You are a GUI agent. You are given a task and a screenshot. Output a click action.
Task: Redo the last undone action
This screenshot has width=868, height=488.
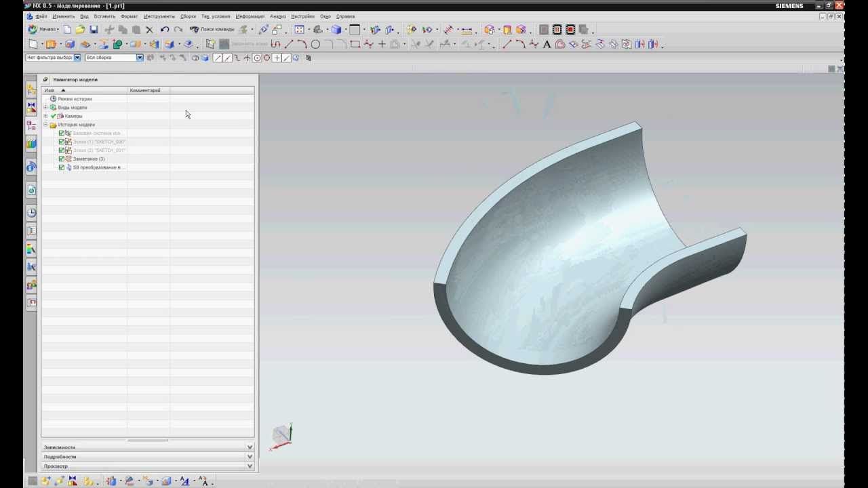point(178,30)
